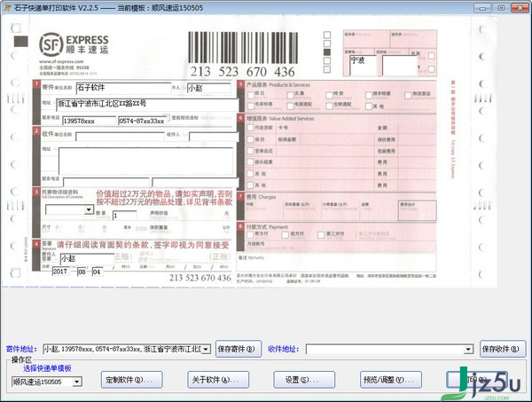Click the 保存收件 save recipient button

[503, 349]
